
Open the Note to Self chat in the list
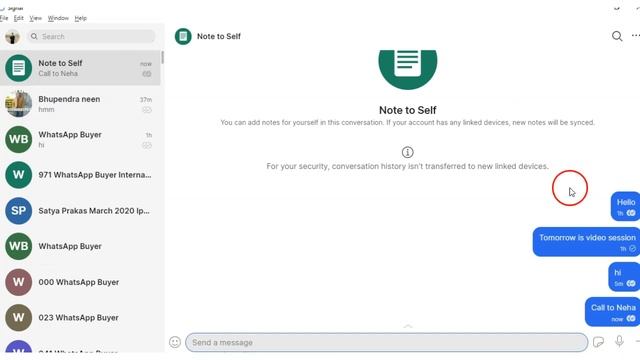pos(80,68)
